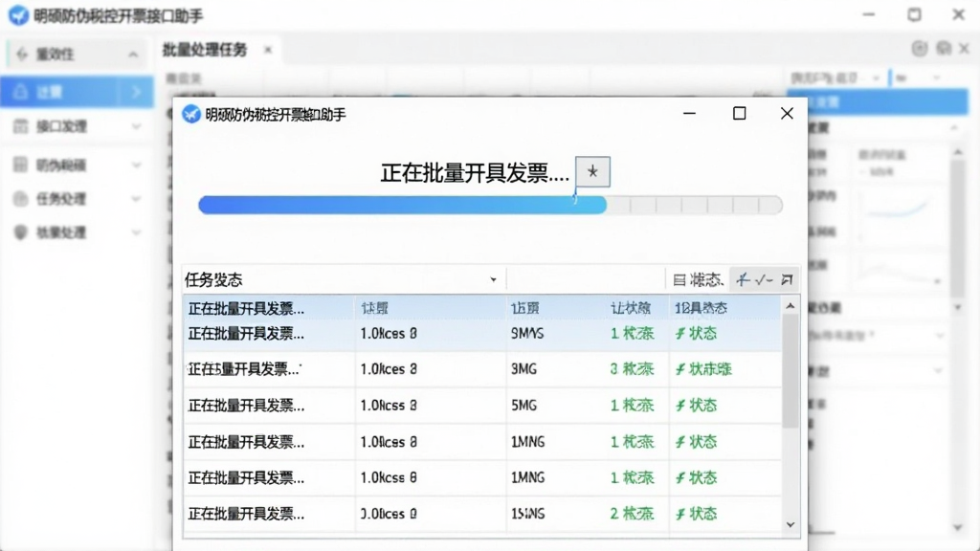Click the green lightning icon in the 9MVS row

tap(680, 334)
